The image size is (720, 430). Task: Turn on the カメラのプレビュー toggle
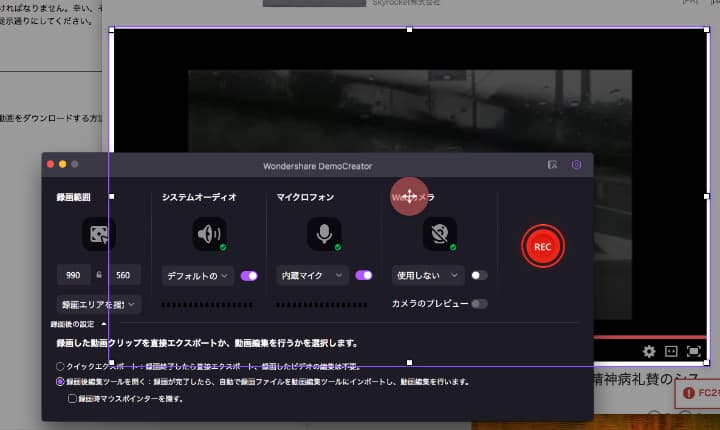click(x=479, y=303)
